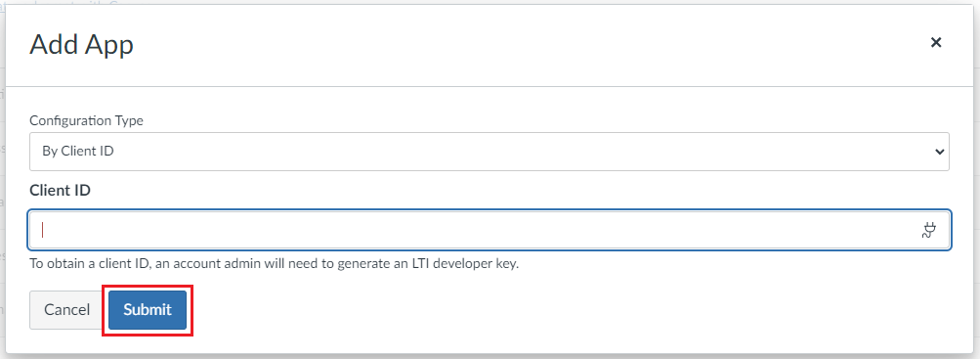Click the Add App dialog heading
Image resolution: width=980 pixels, height=359 pixels.
click(x=81, y=45)
